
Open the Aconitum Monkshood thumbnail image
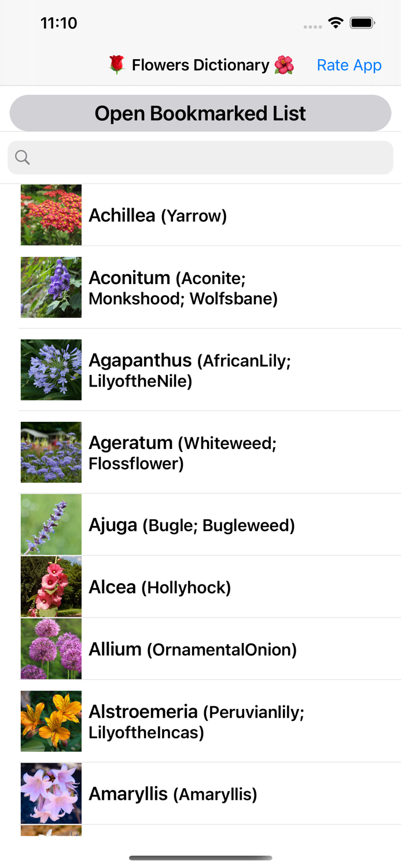[x=51, y=287]
